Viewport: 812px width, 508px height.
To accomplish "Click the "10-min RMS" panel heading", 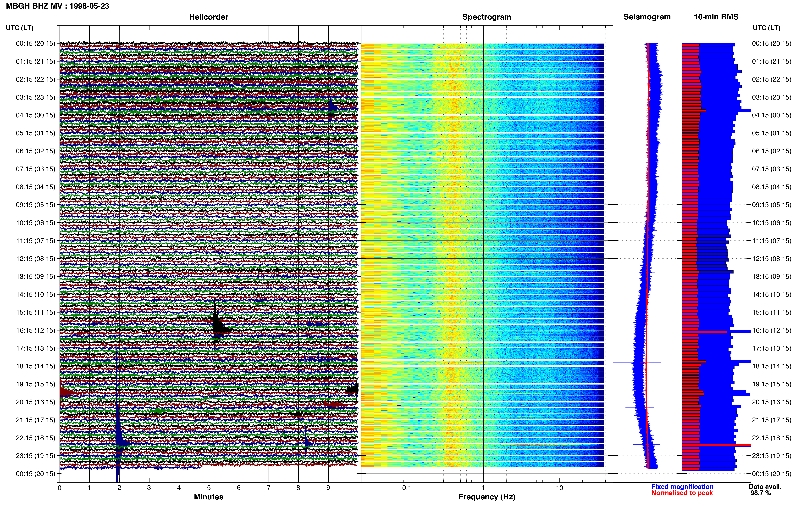I will [716, 17].
